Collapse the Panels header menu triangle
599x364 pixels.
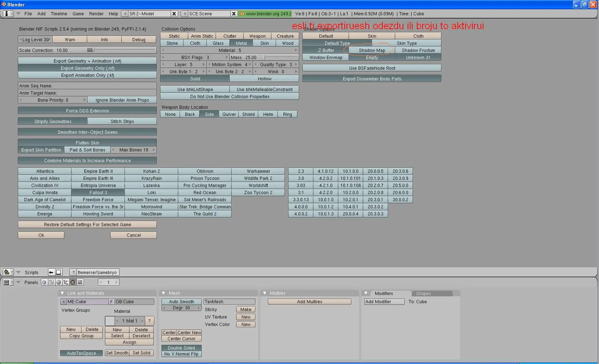(18, 282)
